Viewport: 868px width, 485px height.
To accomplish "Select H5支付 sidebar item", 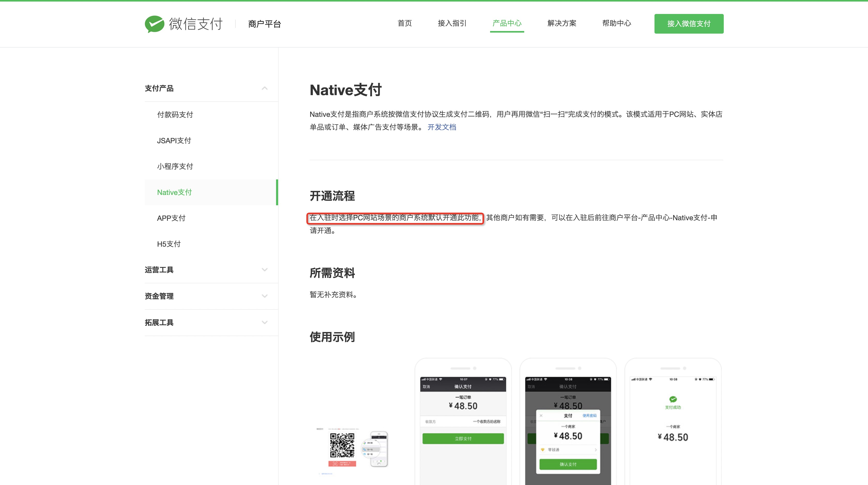I will 169,244.
